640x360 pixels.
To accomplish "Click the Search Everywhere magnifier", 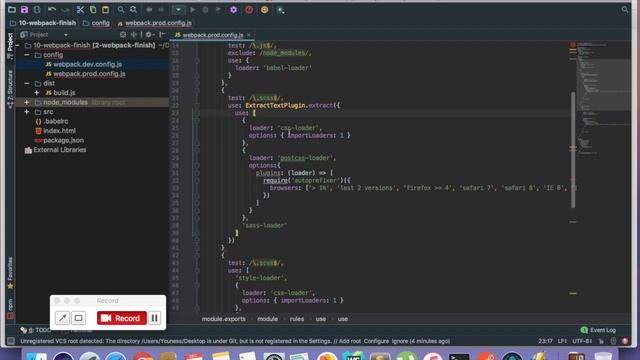I will [625, 10].
